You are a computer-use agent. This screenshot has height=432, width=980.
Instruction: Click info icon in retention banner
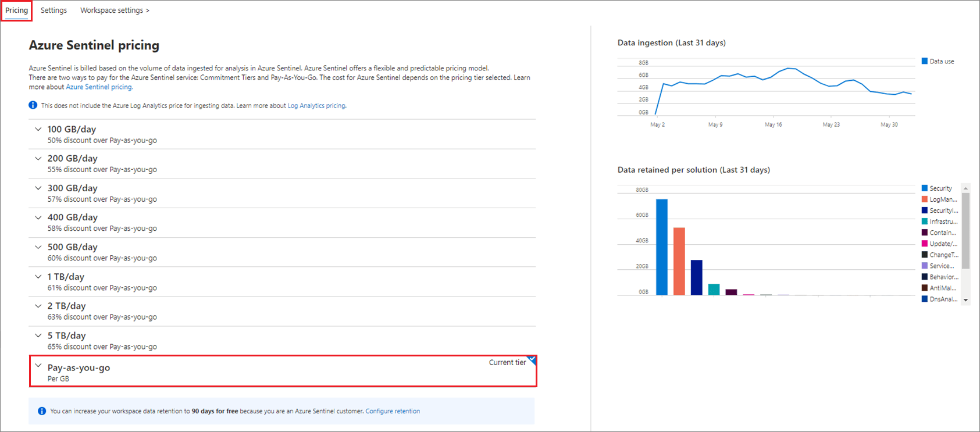42,411
